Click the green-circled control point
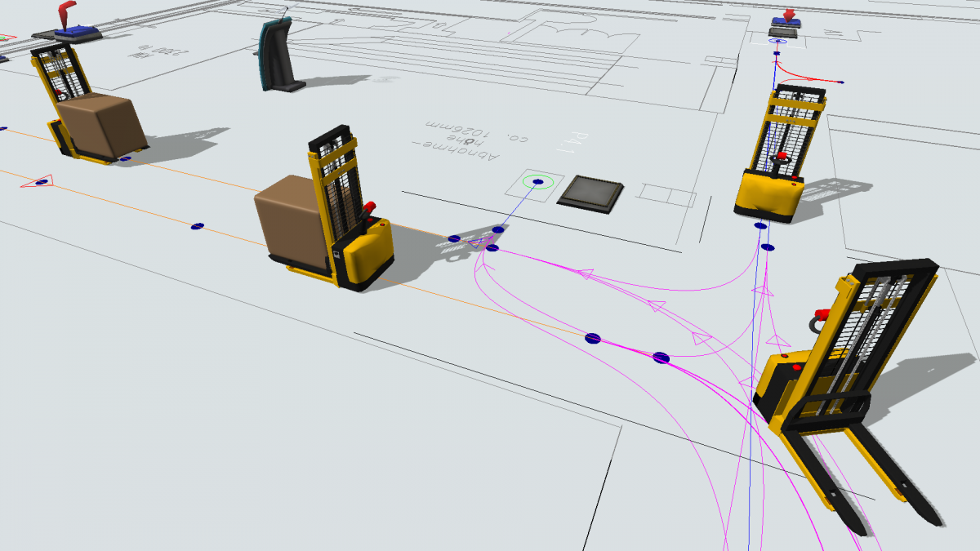The image size is (980, 551). [x=537, y=182]
